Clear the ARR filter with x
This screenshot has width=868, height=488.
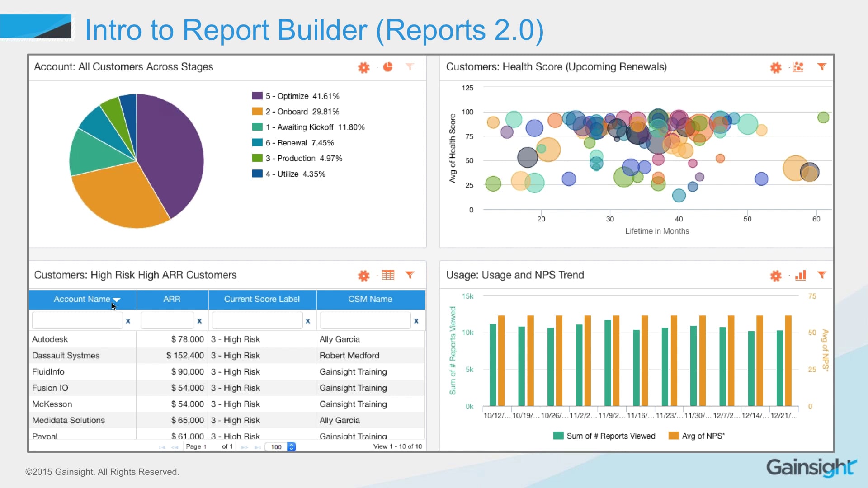click(199, 321)
